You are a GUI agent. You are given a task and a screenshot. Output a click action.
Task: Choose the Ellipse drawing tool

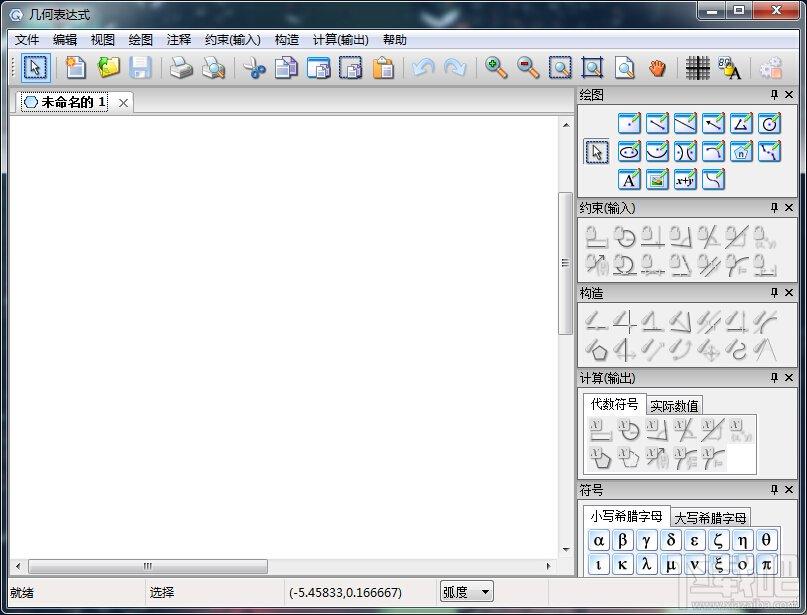pyautogui.click(x=629, y=151)
